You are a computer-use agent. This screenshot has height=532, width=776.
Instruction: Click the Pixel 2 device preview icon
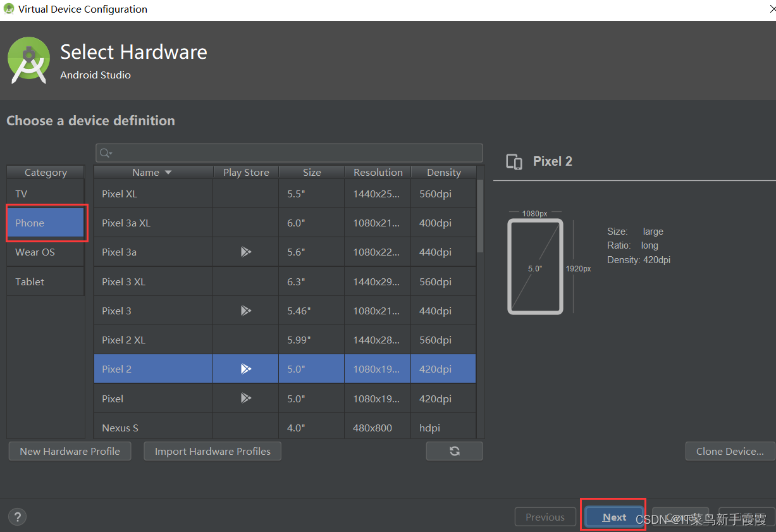514,162
